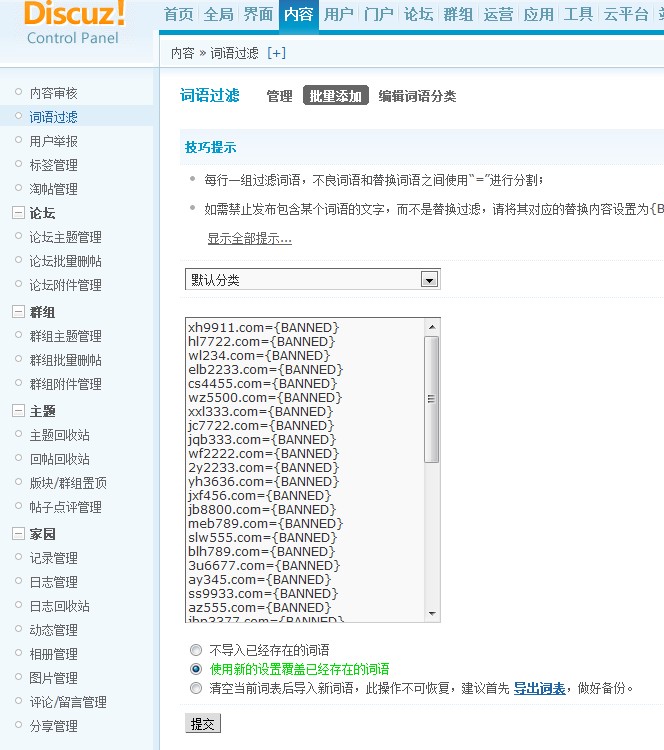Open 日志管理 in the sidebar
The height and width of the screenshot is (750, 664).
(x=54, y=582)
